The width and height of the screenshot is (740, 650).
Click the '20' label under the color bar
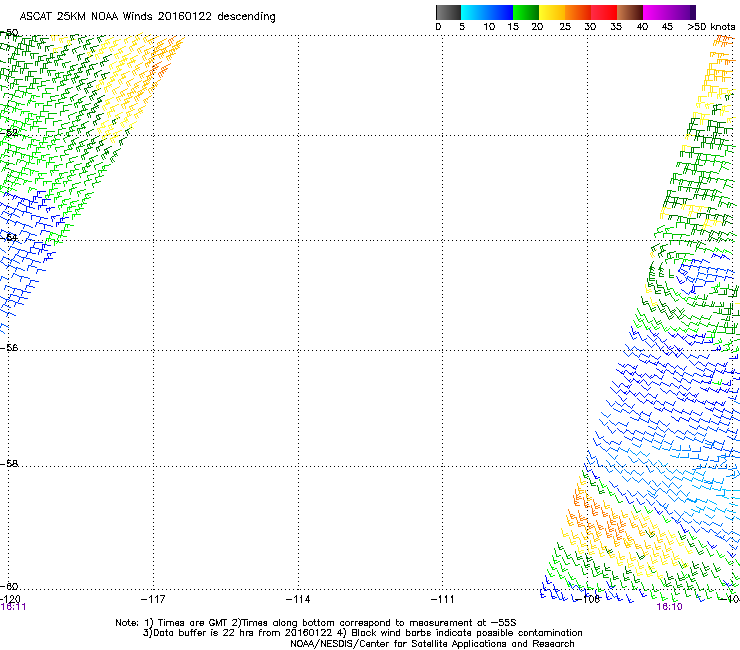[x=537, y=27]
